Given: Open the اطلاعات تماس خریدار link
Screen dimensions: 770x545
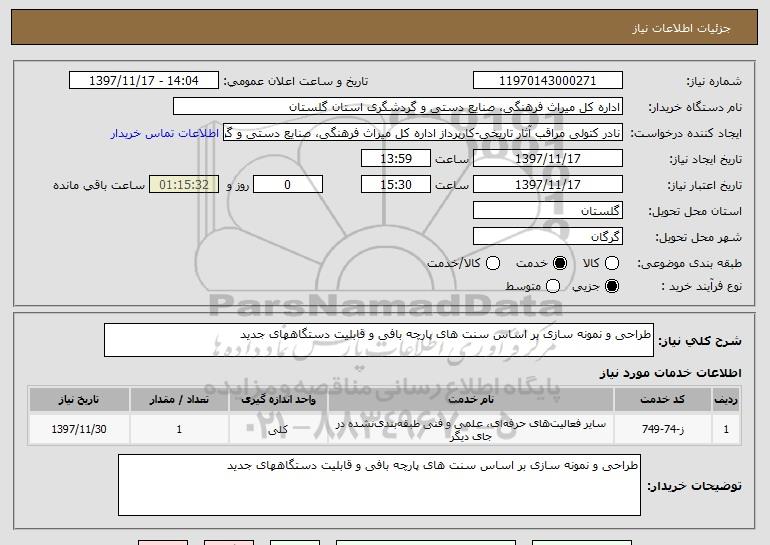Looking at the screenshot, I should 165,133.
